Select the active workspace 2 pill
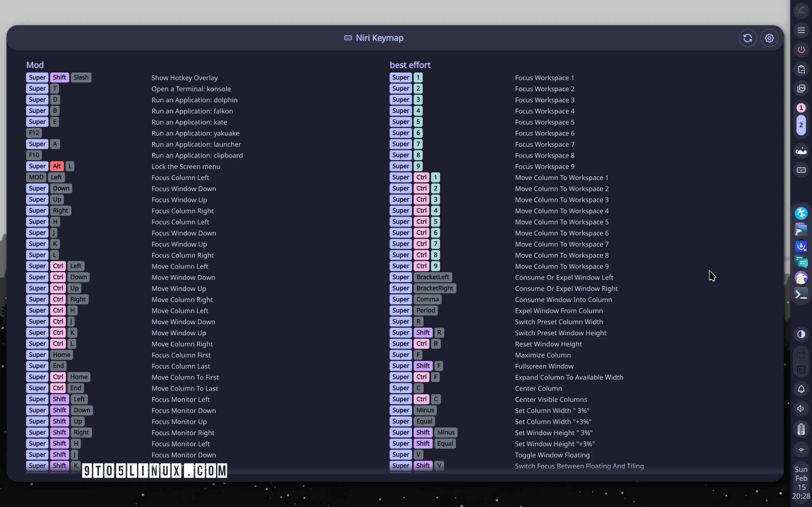This screenshot has width=812, height=507. point(801,125)
